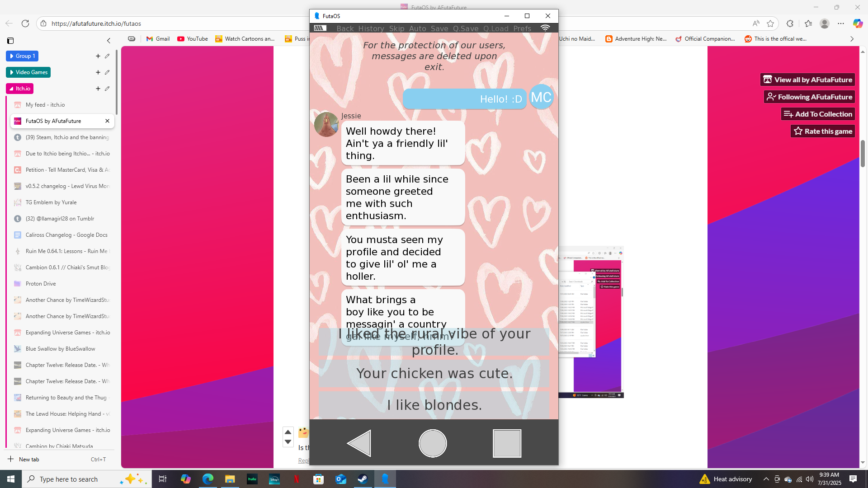Viewport: 868px width, 488px height.
Task: Click the MC avatar circle
Action: pos(541,97)
